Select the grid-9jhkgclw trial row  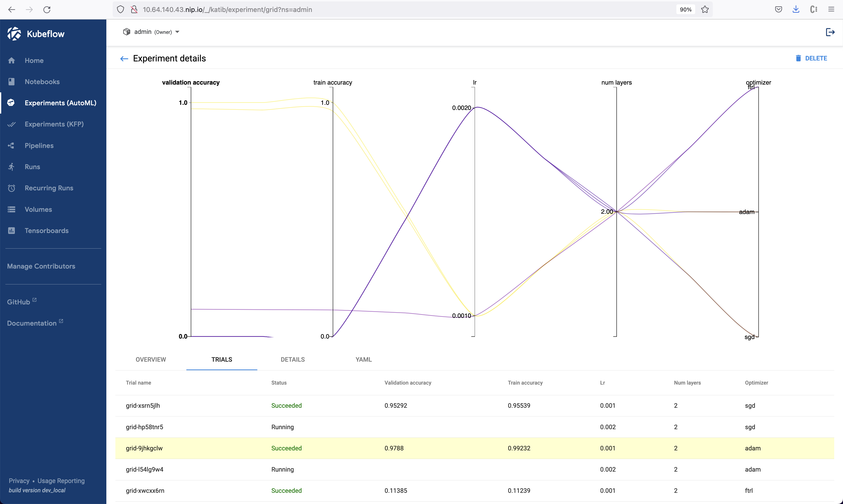(144, 448)
